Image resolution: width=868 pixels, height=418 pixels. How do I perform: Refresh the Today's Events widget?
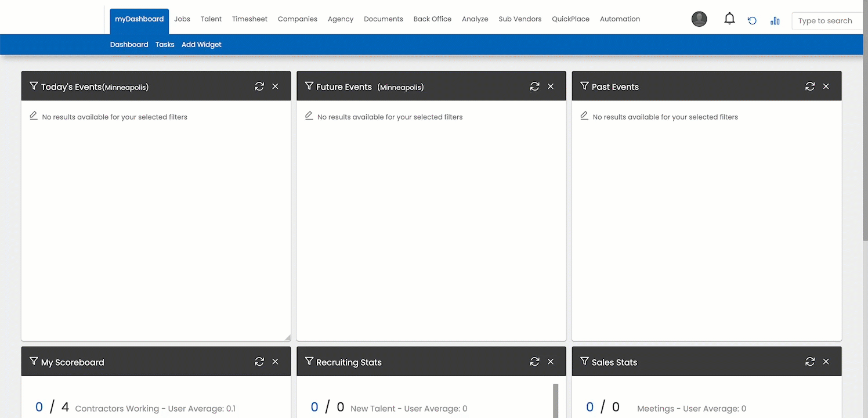click(x=259, y=87)
